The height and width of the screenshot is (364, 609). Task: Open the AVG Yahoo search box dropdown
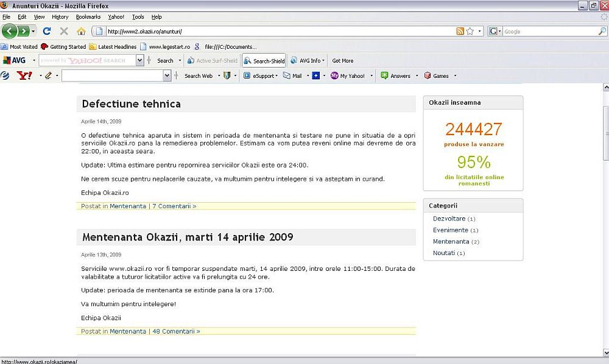click(x=140, y=61)
